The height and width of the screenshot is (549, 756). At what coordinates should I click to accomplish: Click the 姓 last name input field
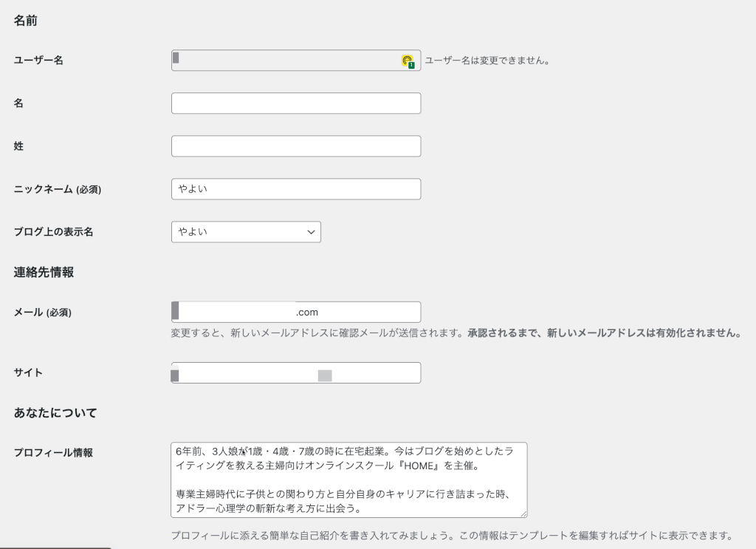295,146
